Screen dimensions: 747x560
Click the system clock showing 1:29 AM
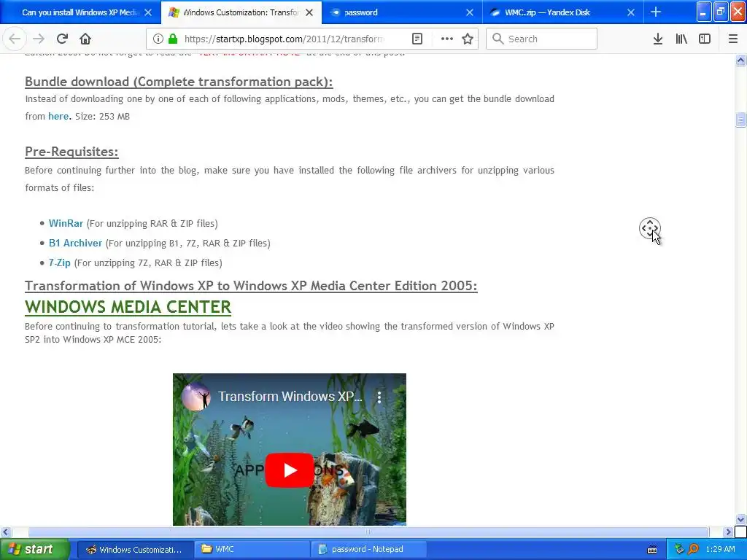(720, 550)
